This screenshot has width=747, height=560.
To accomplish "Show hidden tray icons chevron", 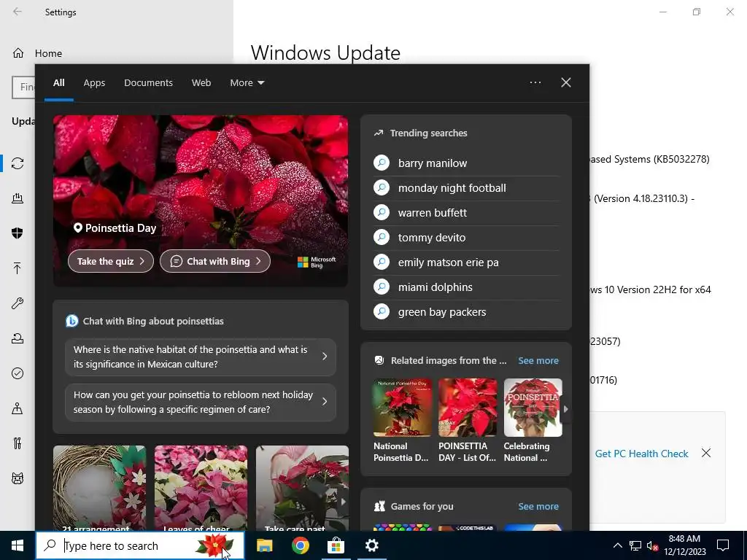I will (x=617, y=545).
